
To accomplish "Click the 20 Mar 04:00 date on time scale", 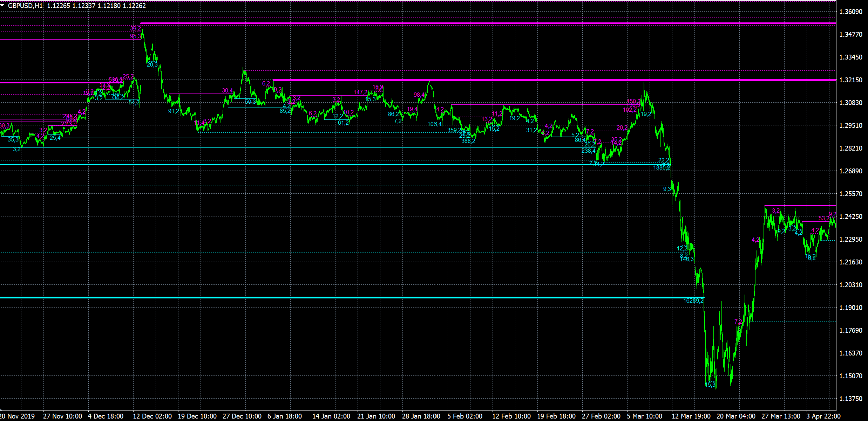I will (735, 416).
